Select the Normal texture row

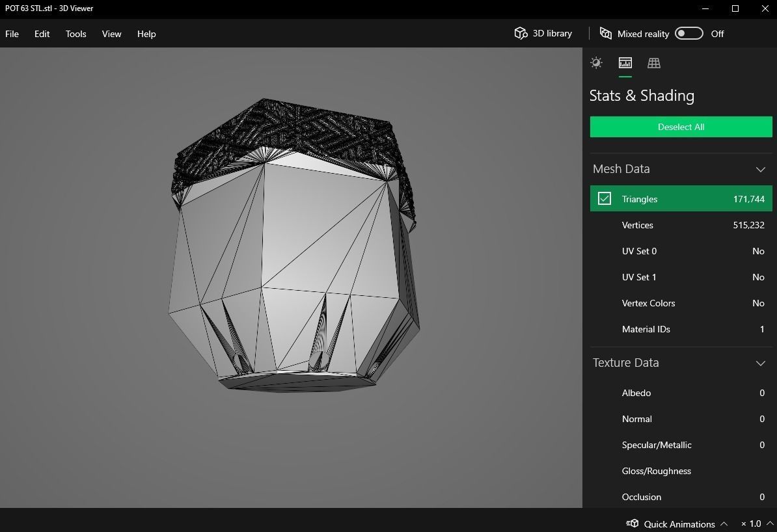tap(681, 419)
